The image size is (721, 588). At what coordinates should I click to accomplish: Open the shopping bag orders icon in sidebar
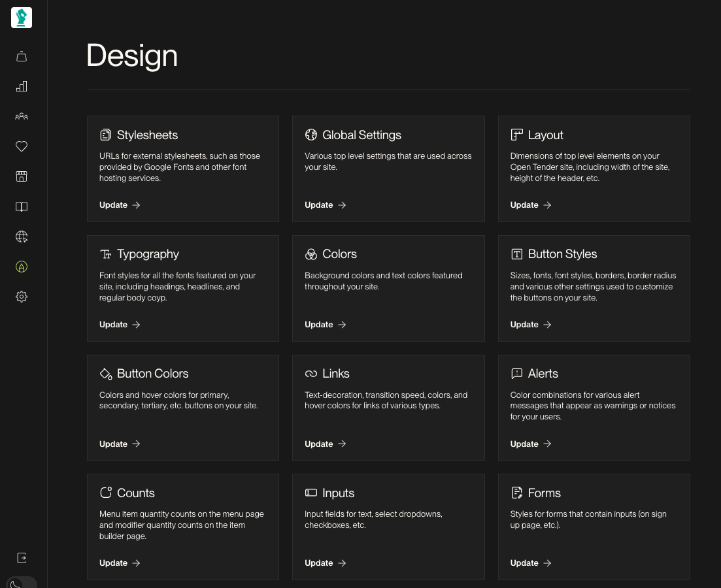click(22, 57)
